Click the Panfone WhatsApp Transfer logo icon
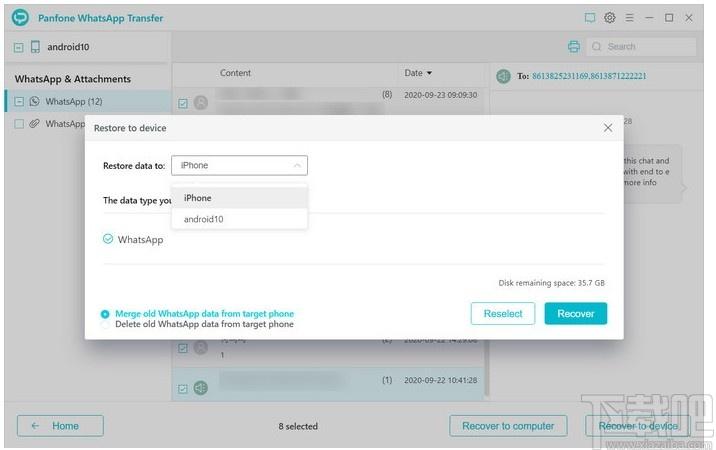The image size is (716, 450). point(20,18)
